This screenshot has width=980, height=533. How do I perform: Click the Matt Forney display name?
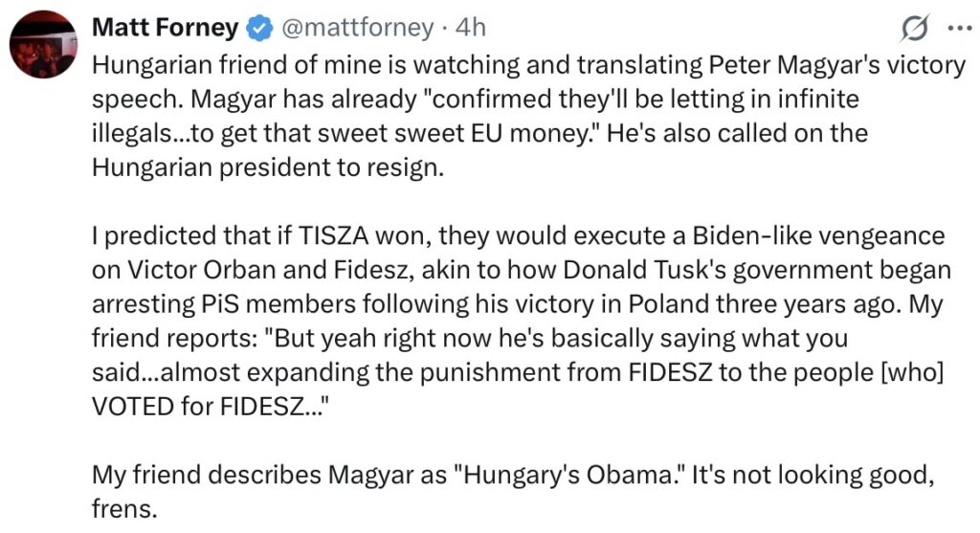(165, 29)
